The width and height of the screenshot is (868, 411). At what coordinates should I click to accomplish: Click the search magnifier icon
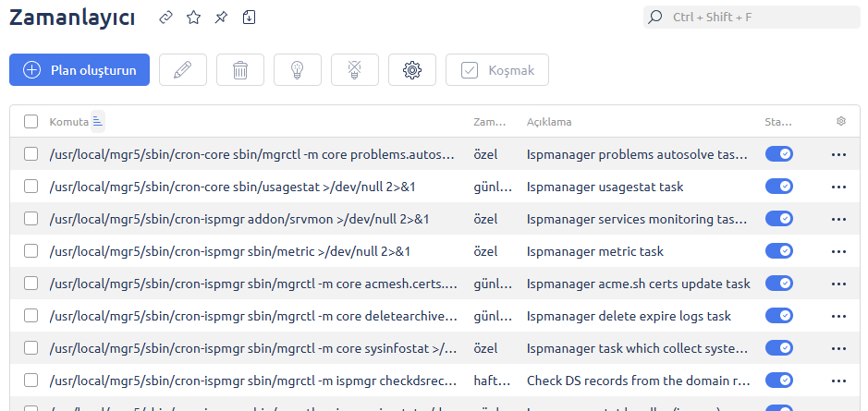coord(654,18)
